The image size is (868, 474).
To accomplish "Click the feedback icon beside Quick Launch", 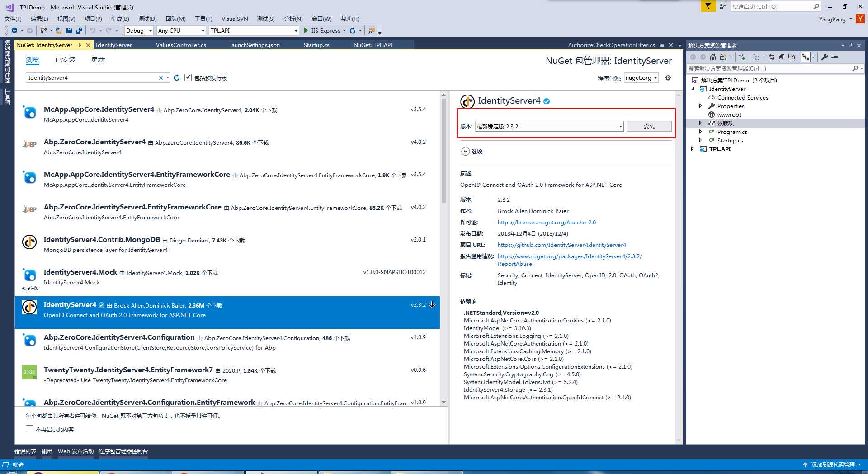I will [x=723, y=6].
